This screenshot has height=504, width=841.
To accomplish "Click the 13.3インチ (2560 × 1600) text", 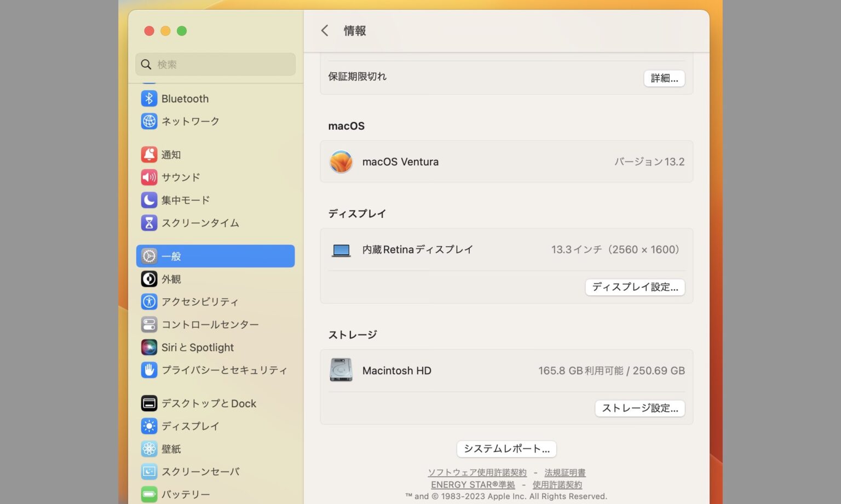I will [x=615, y=250].
